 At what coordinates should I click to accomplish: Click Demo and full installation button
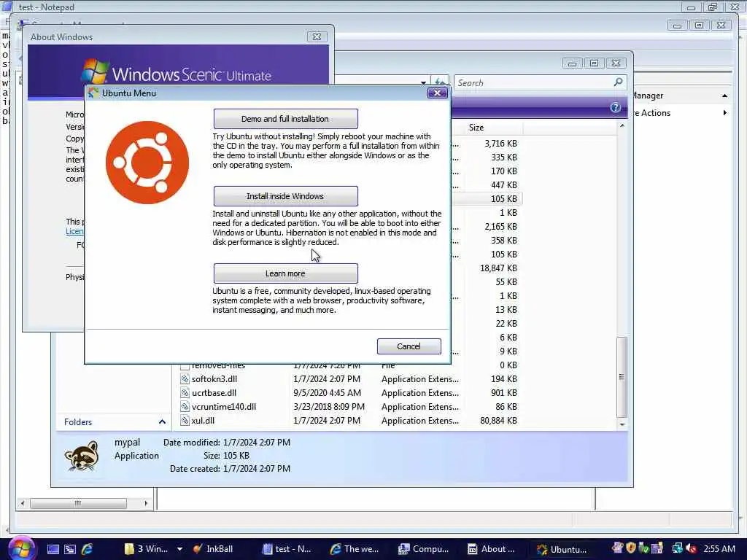(x=285, y=119)
